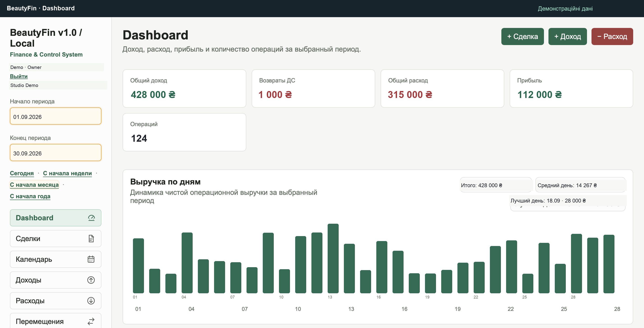Viewport: 644px width, 328px height.
Task: Click the BeautyFin · Dashboard header title
Action: tap(41, 8)
